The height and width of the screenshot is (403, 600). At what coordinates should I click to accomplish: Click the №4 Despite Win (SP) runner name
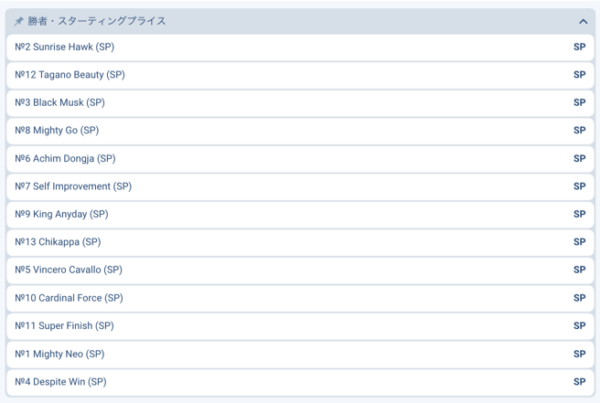[x=61, y=382]
